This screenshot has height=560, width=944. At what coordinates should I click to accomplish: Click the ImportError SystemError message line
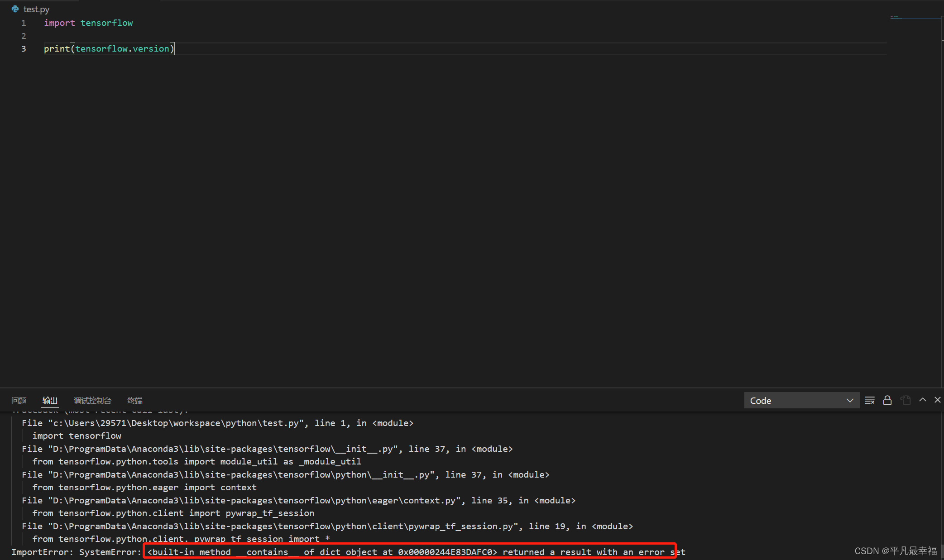point(348,552)
